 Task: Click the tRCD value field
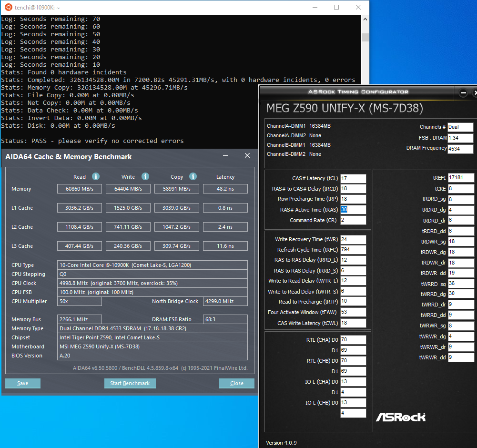353,189
